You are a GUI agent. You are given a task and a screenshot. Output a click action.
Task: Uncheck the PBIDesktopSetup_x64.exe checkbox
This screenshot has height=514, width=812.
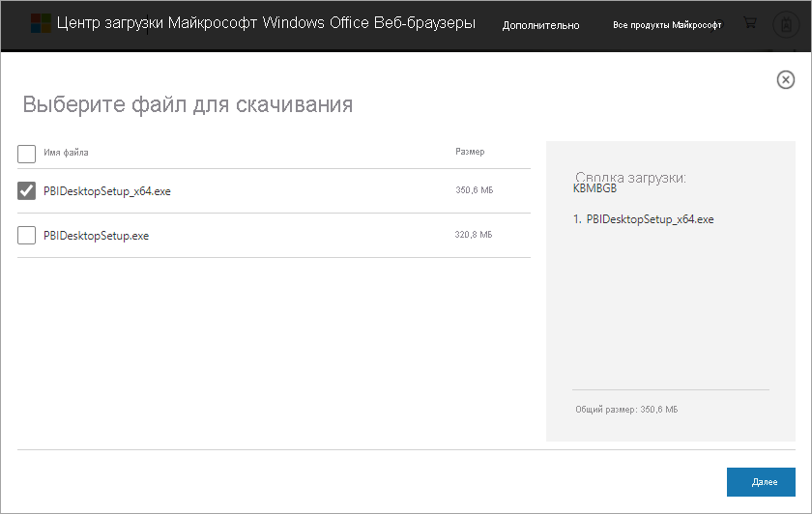pos(26,190)
